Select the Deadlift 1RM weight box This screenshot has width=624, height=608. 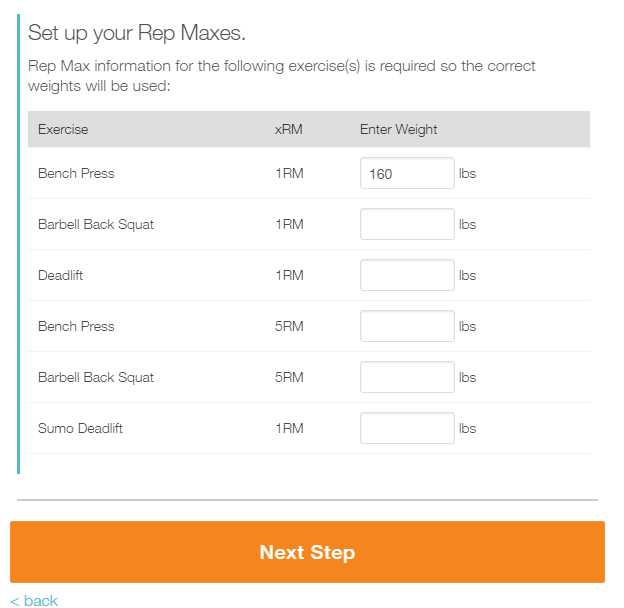pyautogui.click(x=407, y=276)
